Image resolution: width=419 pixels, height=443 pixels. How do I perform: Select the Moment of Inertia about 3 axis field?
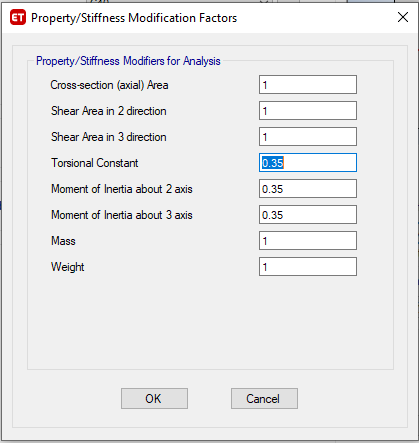(308, 215)
